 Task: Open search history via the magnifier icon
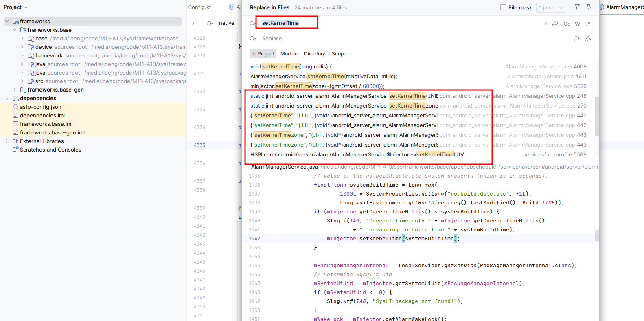pyautogui.click(x=253, y=24)
